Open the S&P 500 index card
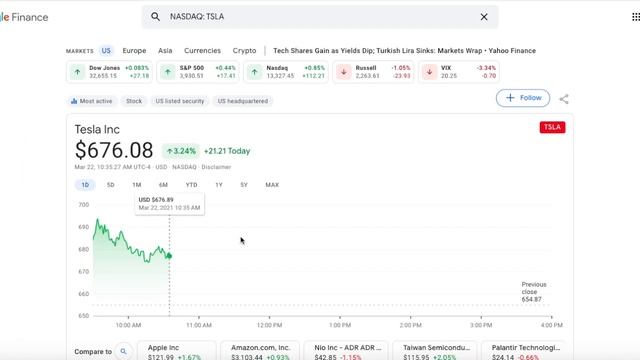This screenshot has width=640, height=360. point(198,72)
